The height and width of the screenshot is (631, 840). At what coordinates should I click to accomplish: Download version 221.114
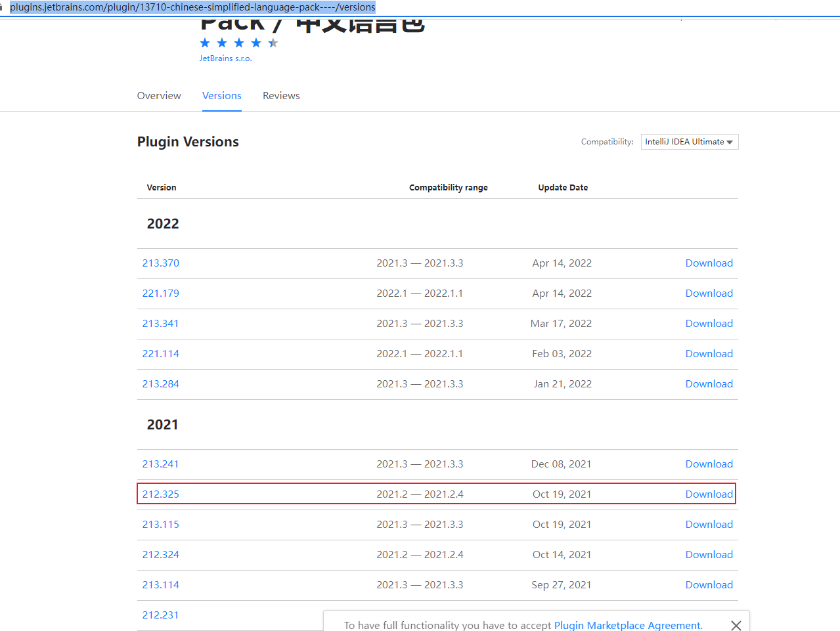click(x=709, y=354)
